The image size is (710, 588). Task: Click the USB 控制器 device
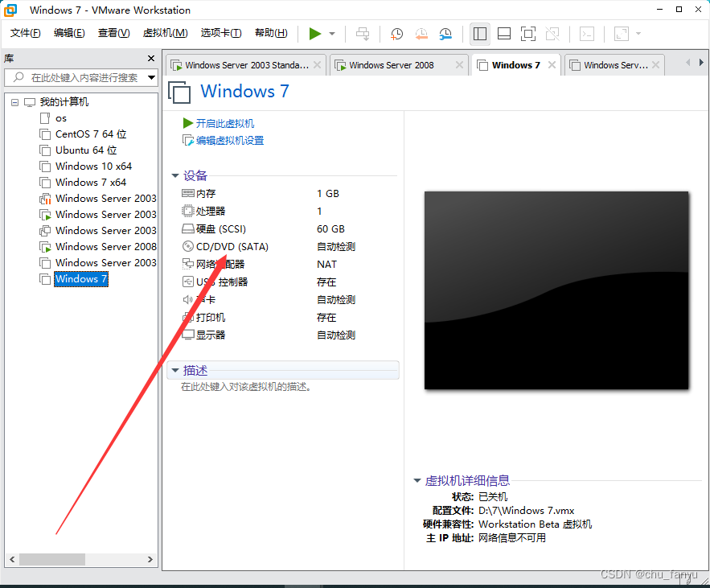pos(222,282)
